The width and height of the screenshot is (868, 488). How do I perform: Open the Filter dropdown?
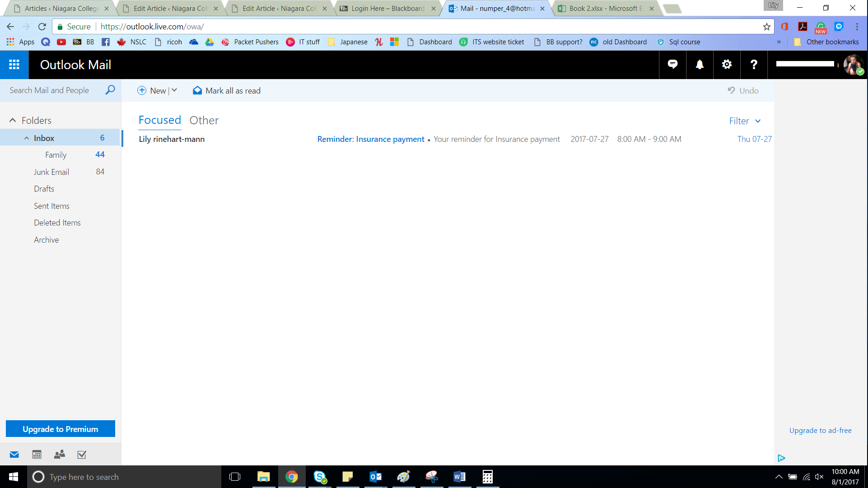click(x=745, y=121)
